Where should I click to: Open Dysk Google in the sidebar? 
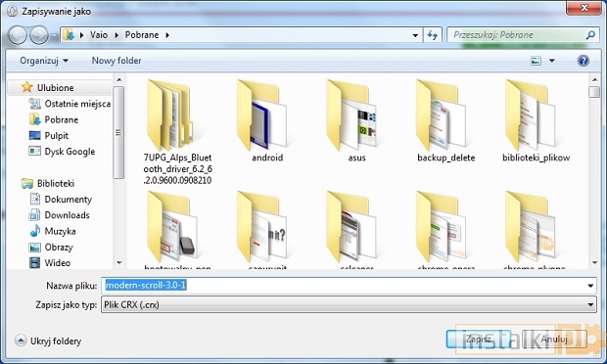coord(70,152)
